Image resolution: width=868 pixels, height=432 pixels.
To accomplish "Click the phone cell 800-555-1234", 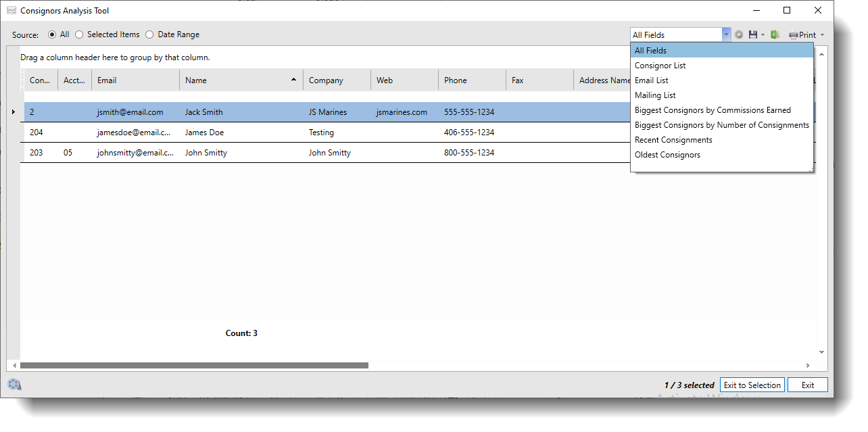I will pos(472,153).
